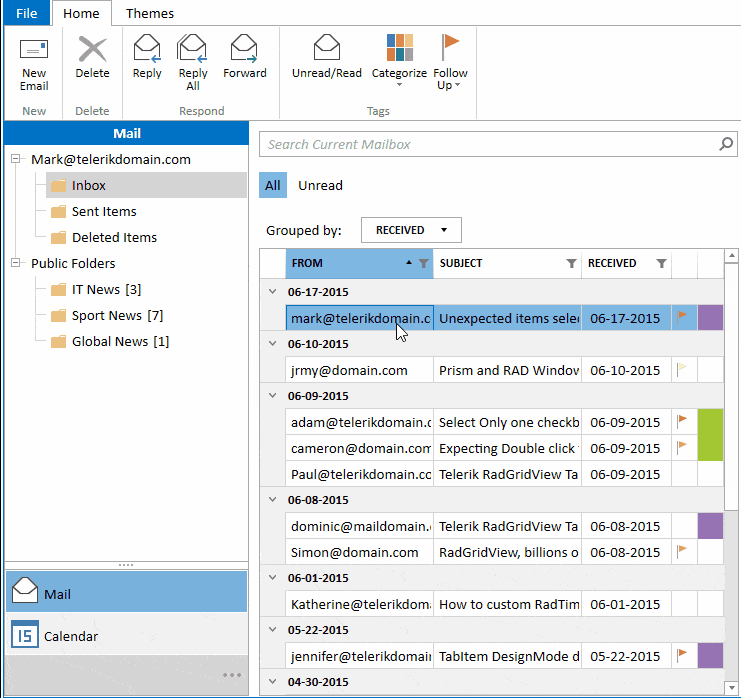The width and height of the screenshot is (741, 698).
Task: Toggle flag on mark@telerikdomain email
Action: (682, 317)
